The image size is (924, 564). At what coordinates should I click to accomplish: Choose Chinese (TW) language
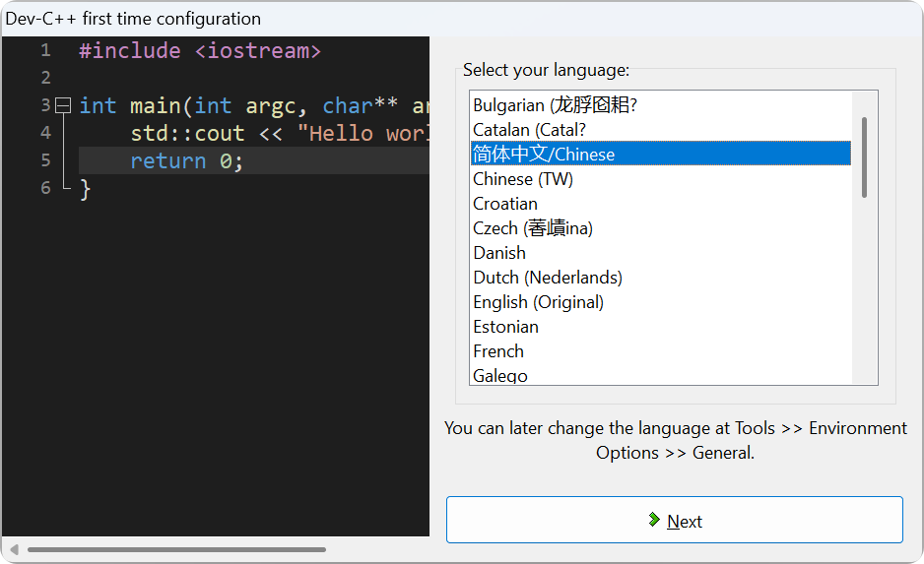[x=661, y=178]
